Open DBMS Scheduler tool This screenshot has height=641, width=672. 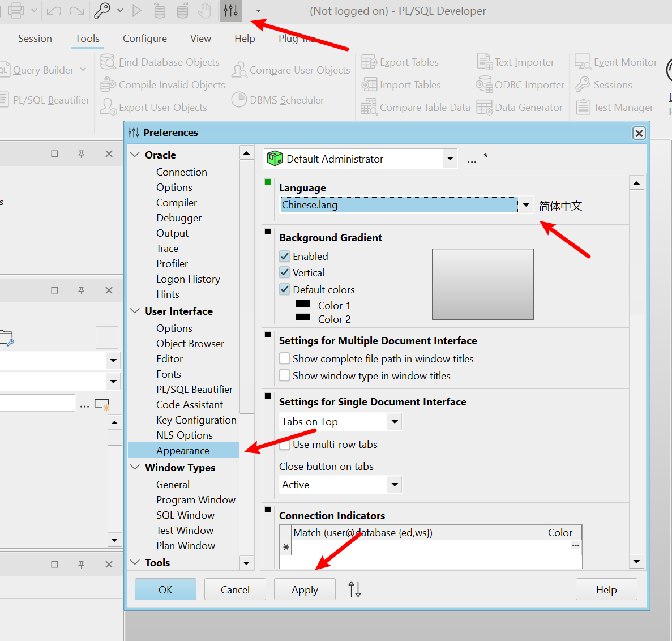coord(278,100)
